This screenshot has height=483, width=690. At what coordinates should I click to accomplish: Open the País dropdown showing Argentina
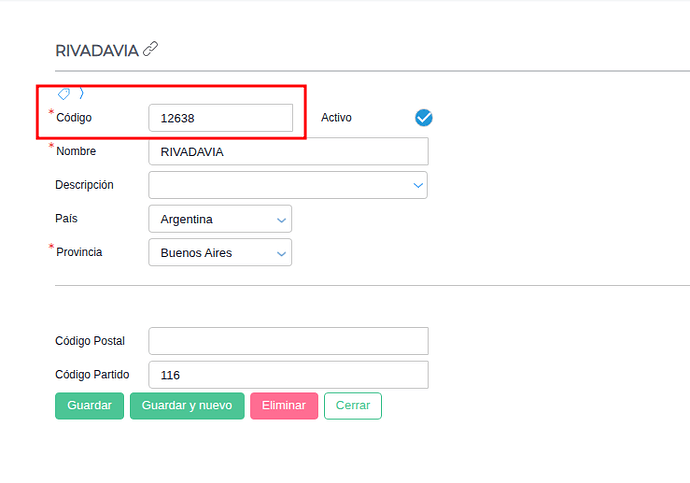pyautogui.click(x=220, y=219)
